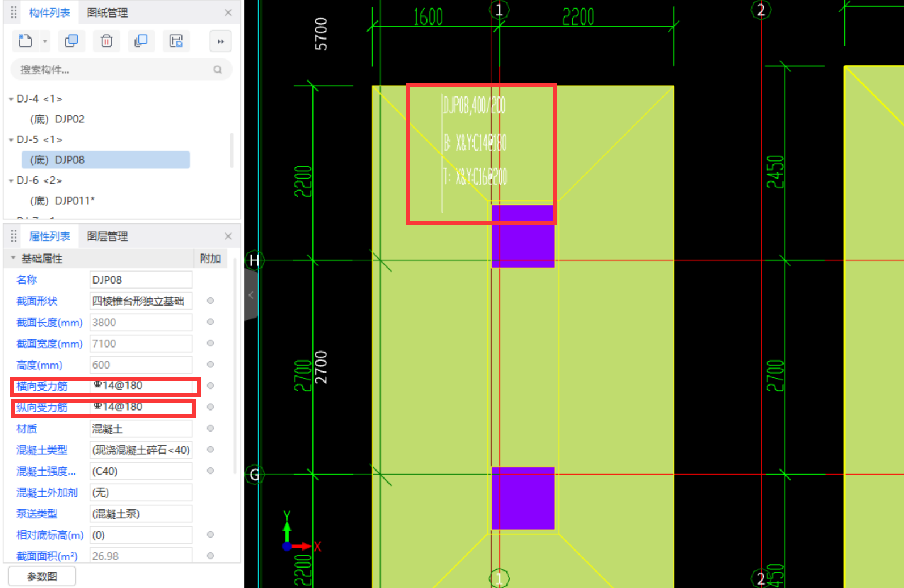Open the 混凝土类型 value field

141,450
